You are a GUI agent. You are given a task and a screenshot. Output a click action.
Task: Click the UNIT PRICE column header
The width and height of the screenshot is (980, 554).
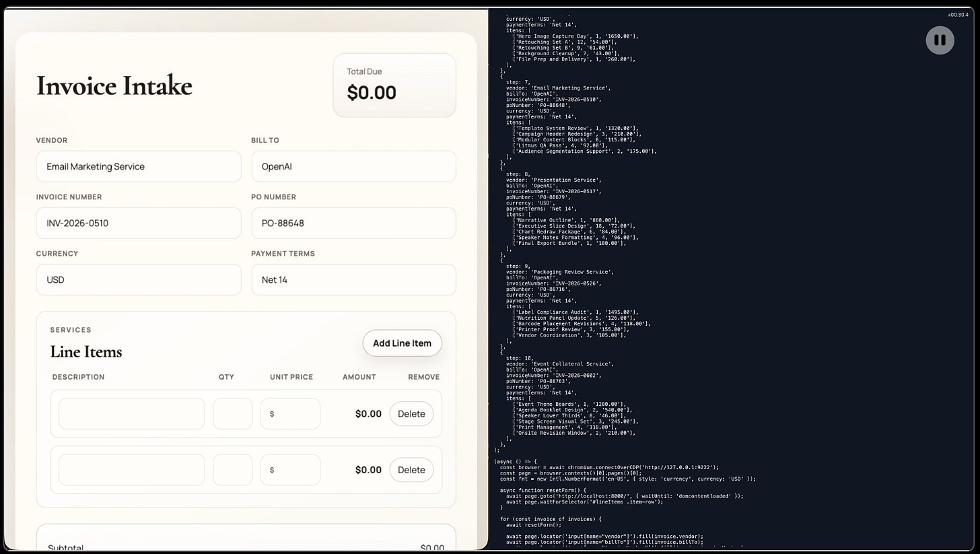tap(291, 377)
